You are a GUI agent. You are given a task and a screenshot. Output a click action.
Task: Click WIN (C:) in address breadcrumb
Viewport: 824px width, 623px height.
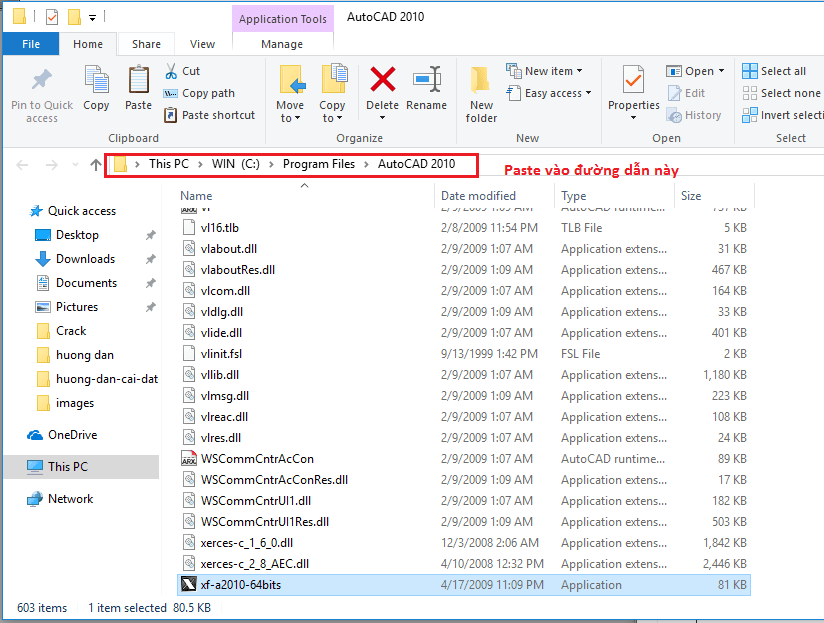235,164
